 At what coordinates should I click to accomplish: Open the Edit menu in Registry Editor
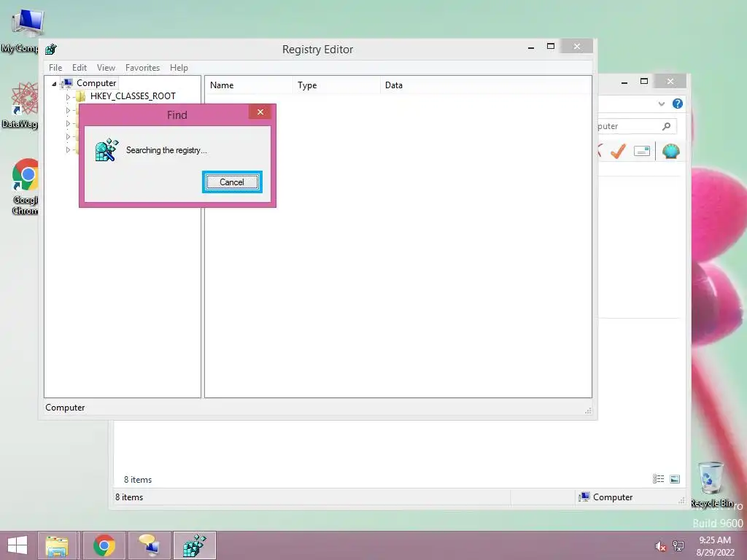point(79,68)
